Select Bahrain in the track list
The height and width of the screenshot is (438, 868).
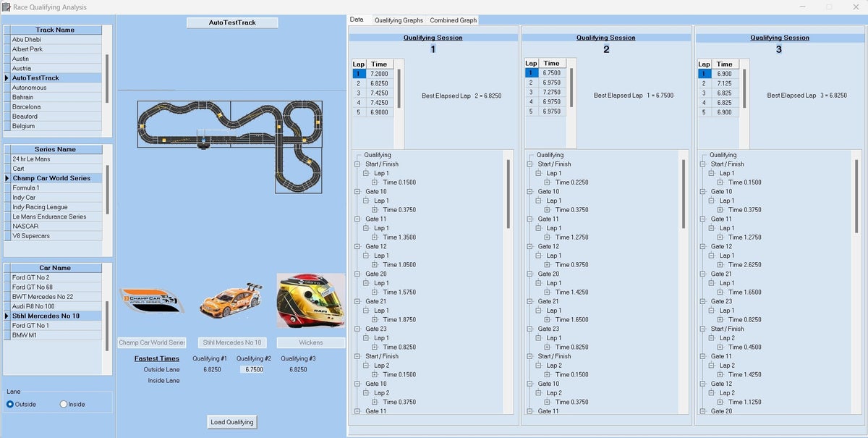(56, 97)
